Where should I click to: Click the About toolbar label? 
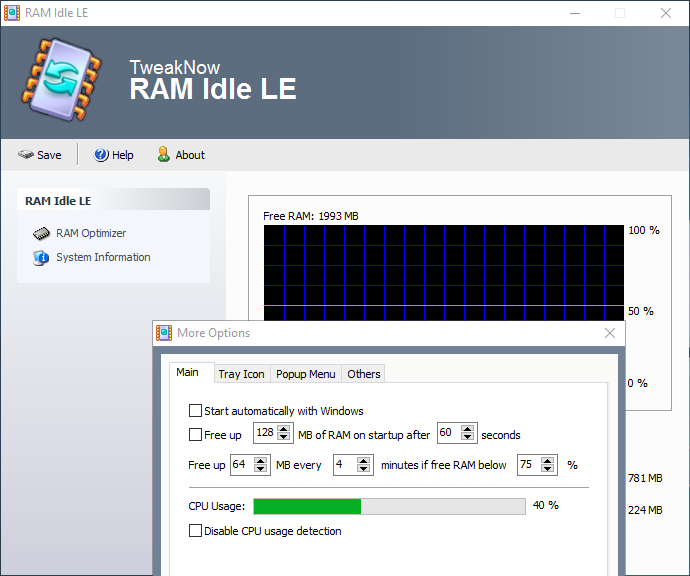[190, 155]
